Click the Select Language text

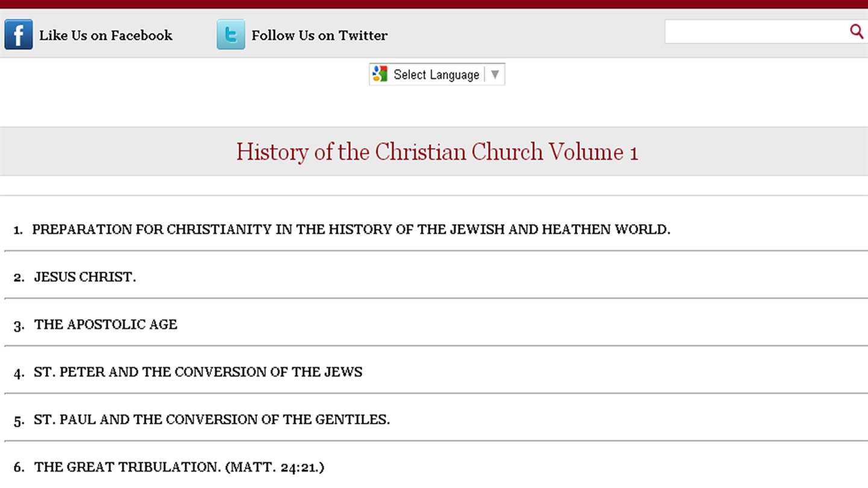(436, 75)
